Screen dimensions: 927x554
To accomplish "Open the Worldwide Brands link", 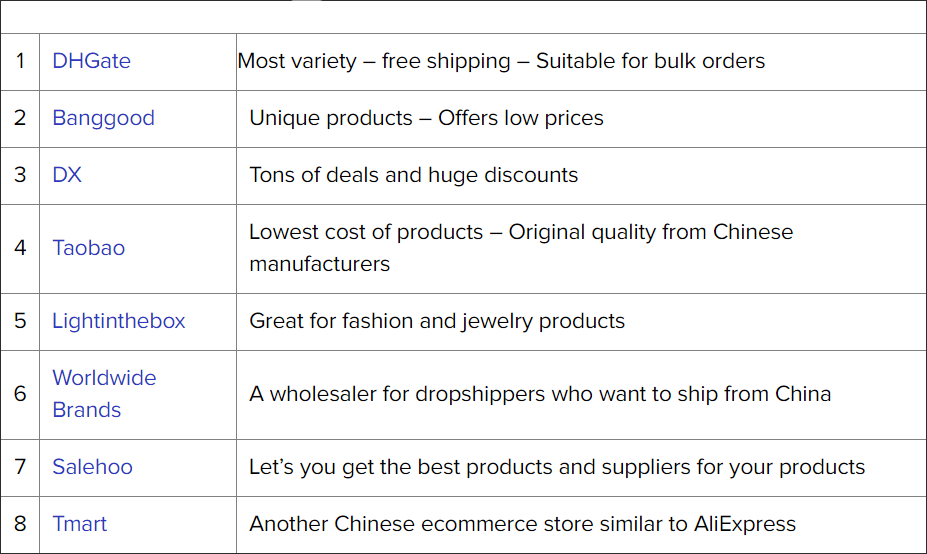I will [x=105, y=394].
